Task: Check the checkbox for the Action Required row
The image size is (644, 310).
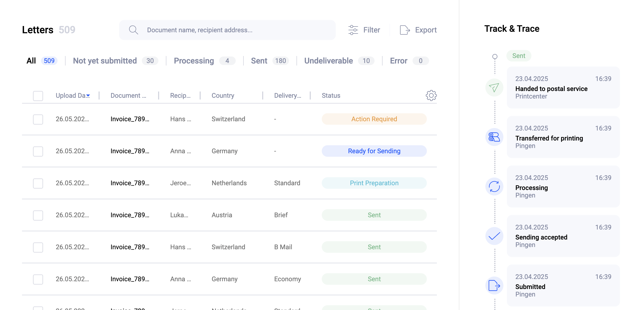Action: 38,119
